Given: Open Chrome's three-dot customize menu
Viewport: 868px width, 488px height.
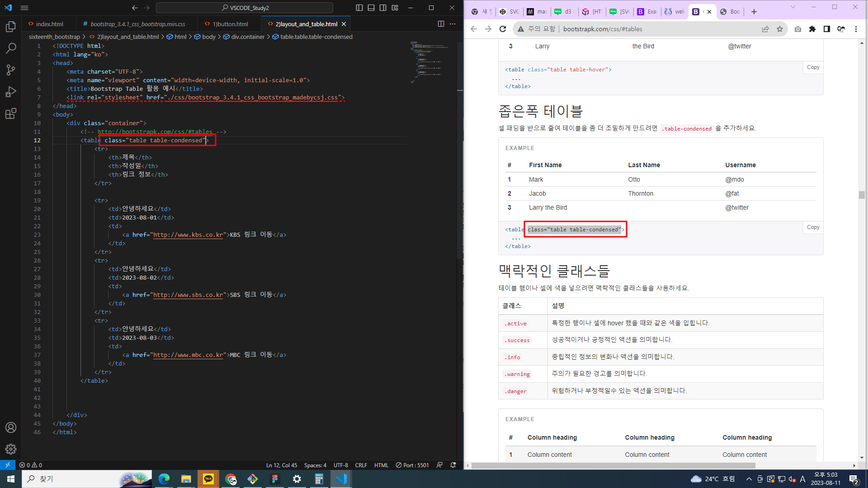Looking at the screenshot, I should tap(856, 29).
